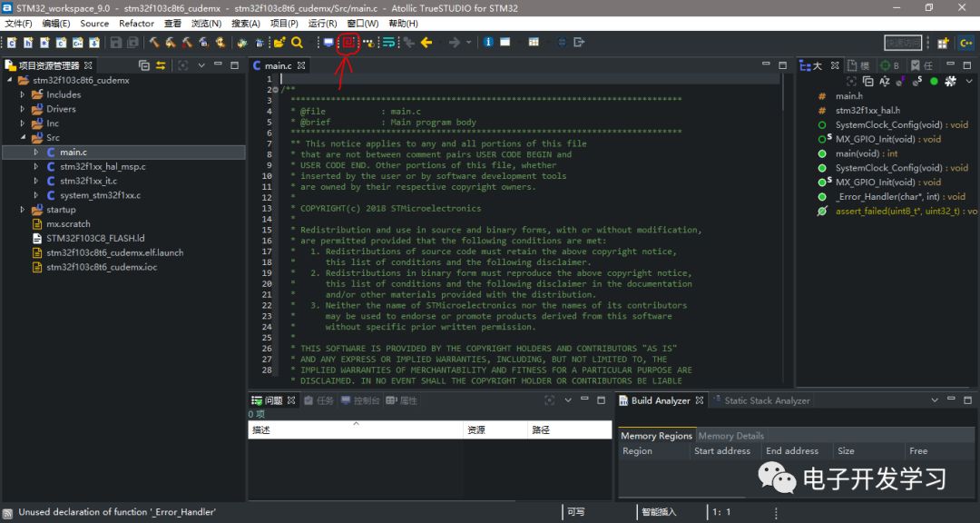Image resolution: width=980 pixels, height=523 pixels.
Task: Expand the Inc folder
Action: [23, 123]
